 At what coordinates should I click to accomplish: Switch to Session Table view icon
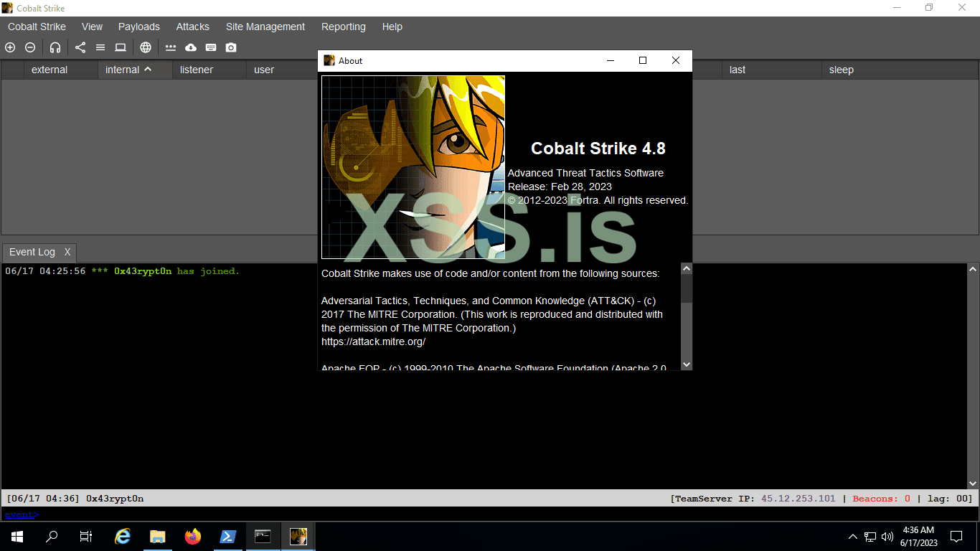100,47
